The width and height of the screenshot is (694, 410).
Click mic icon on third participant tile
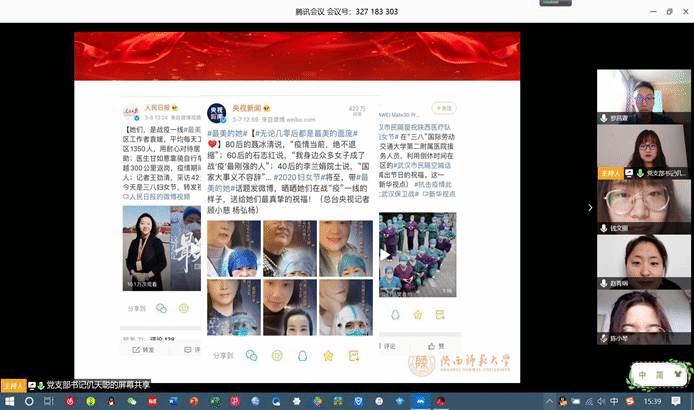click(x=604, y=228)
